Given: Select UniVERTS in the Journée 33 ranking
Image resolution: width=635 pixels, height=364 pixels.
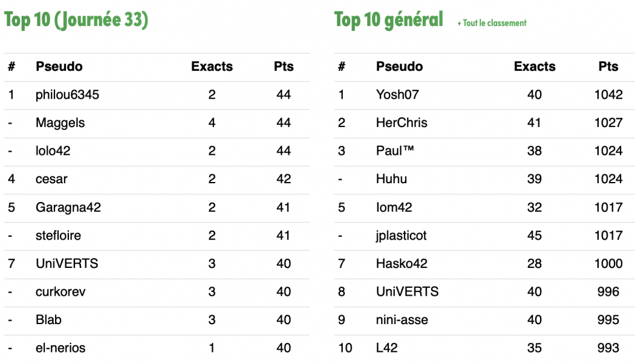Looking at the screenshot, I should pos(67,264).
